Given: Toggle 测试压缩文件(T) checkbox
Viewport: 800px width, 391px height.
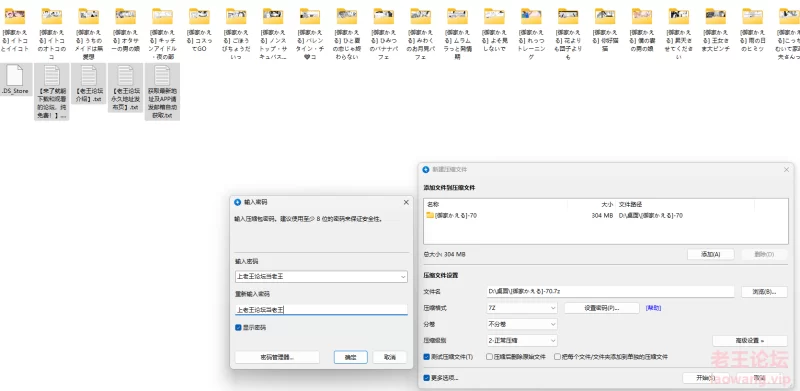Looking at the screenshot, I should pos(427,357).
